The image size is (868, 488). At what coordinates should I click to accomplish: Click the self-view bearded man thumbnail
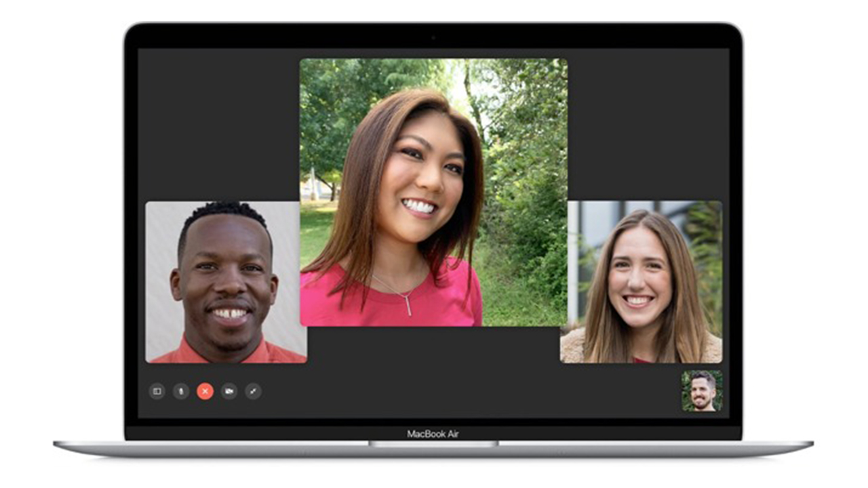click(702, 391)
